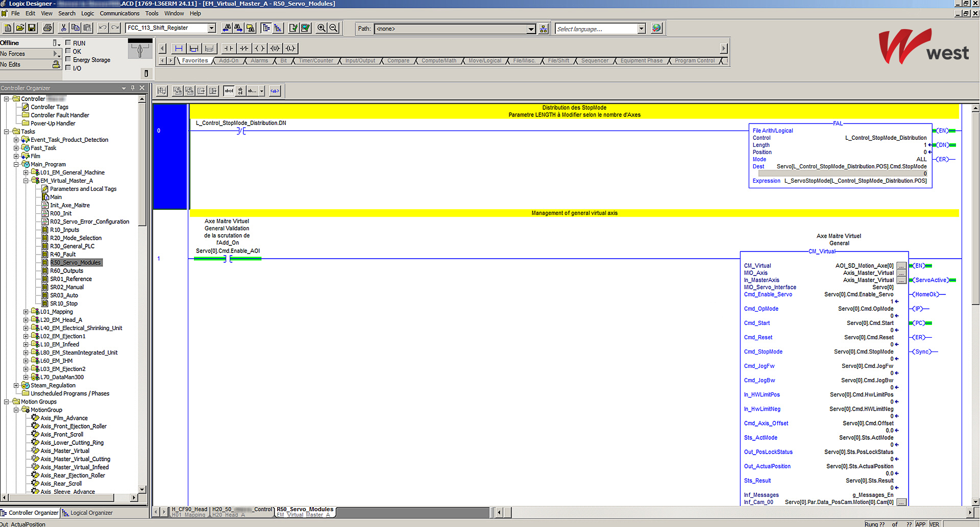
Task: Open the Path combo box dropdown
Action: tap(531, 29)
